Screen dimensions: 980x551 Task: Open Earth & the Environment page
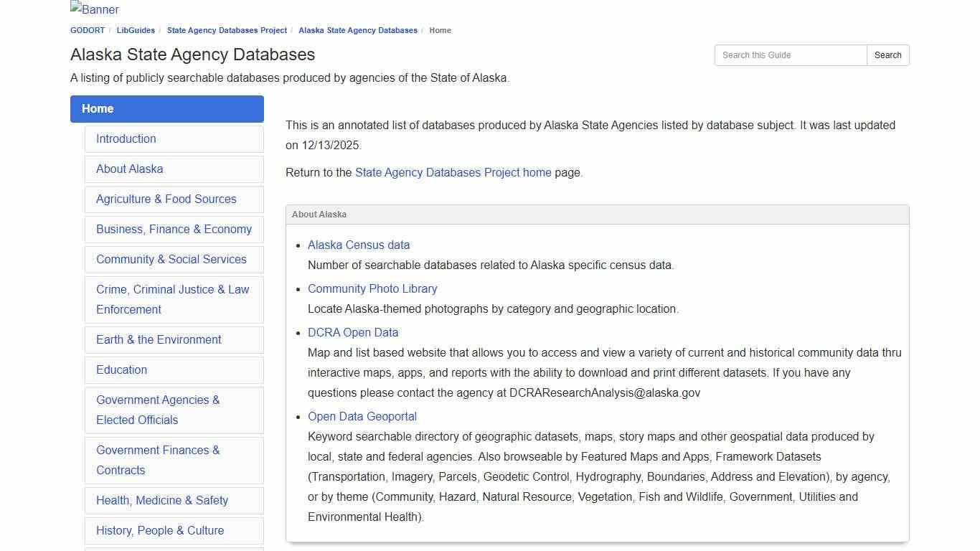click(159, 339)
